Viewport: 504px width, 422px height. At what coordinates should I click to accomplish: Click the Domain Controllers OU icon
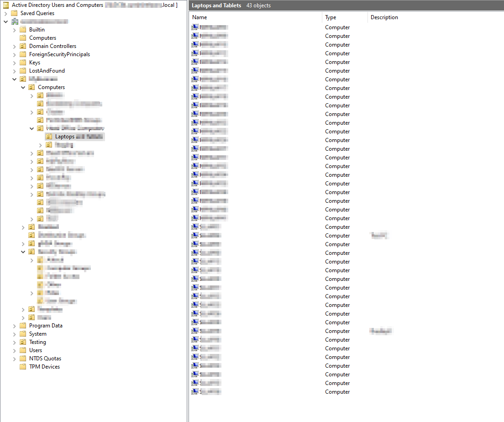23,46
